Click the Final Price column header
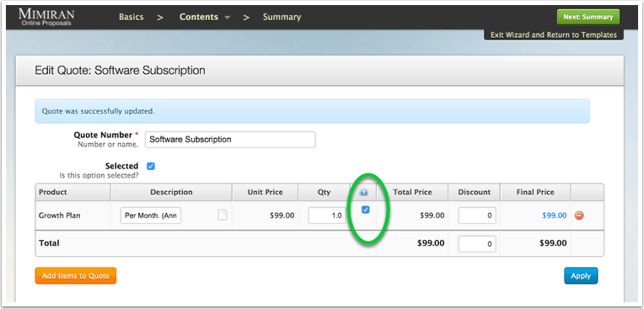Viewport: 644px width, 309px height. (535, 192)
